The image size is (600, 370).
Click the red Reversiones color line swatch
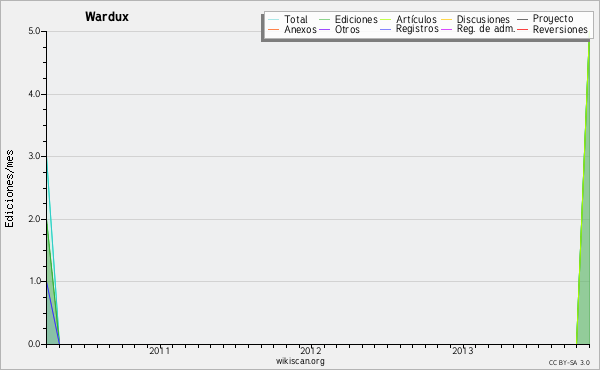pos(522,29)
